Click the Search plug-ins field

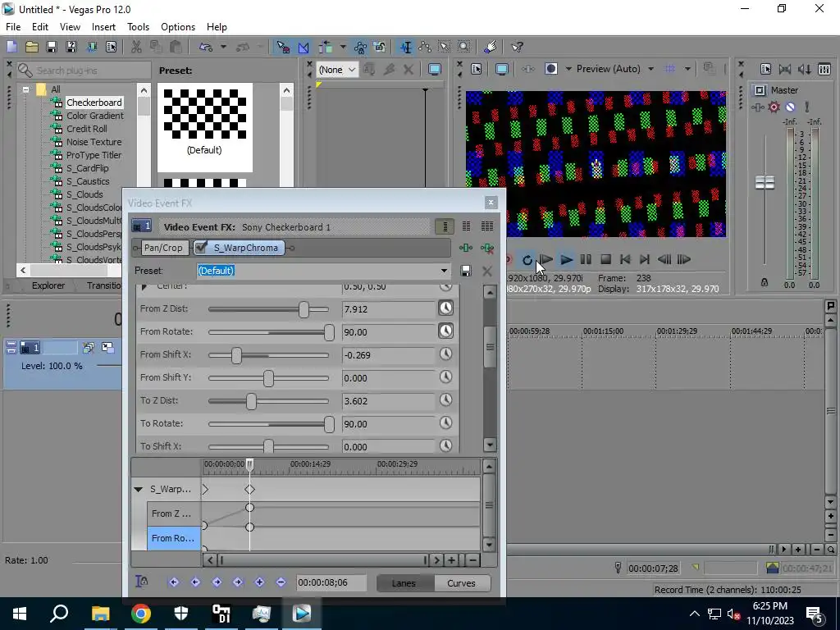point(84,71)
